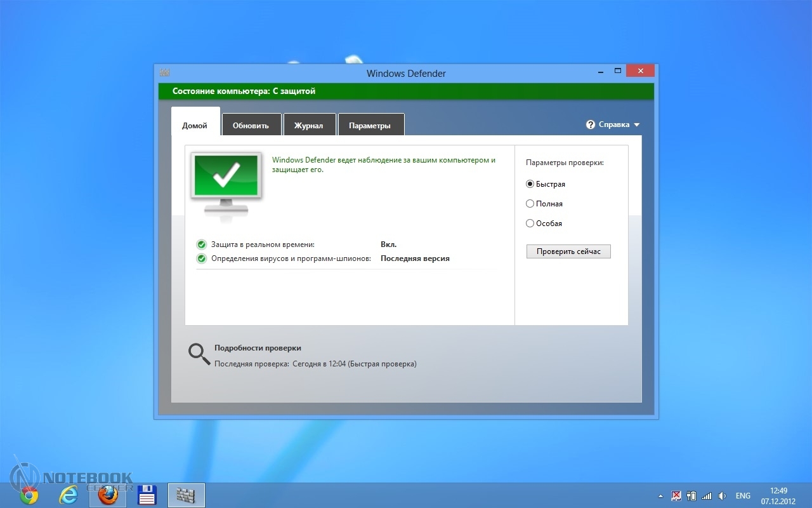Click the floppy disk taskbar icon

pyautogui.click(x=147, y=495)
